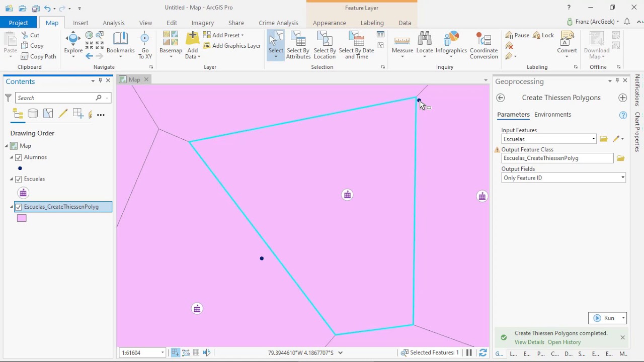
Task: Run the Create Thiessen Polygons tool
Action: 604,318
